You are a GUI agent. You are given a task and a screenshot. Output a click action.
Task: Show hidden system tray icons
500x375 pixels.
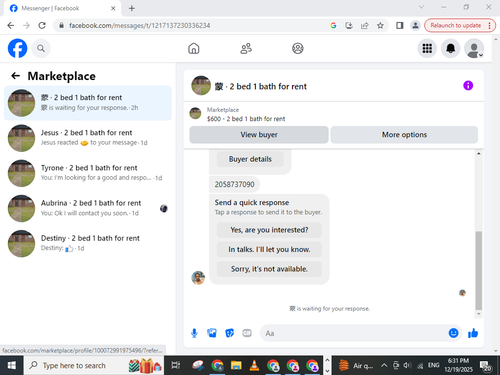point(384,365)
